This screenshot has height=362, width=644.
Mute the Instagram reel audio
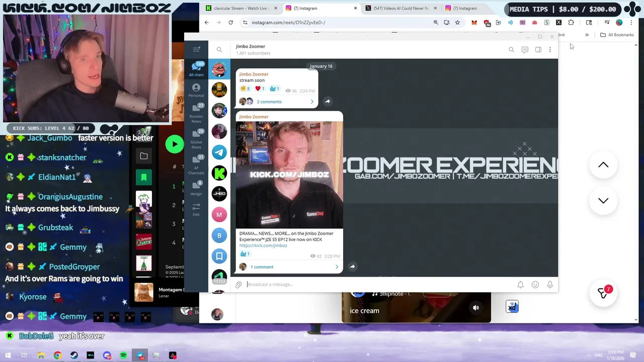point(475,308)
